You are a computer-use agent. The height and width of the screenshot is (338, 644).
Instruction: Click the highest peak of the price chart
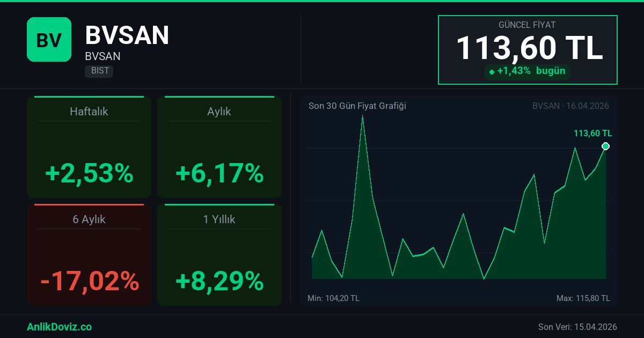point(363,116)
